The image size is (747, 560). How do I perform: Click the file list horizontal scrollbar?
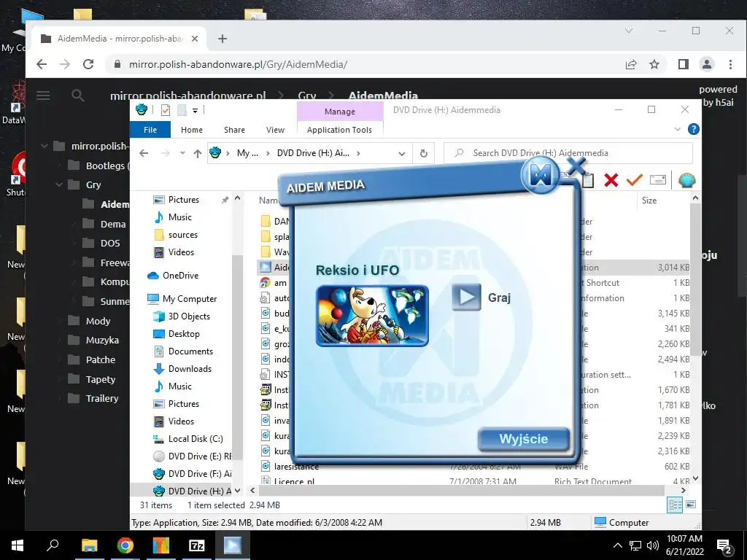point(460,491)
